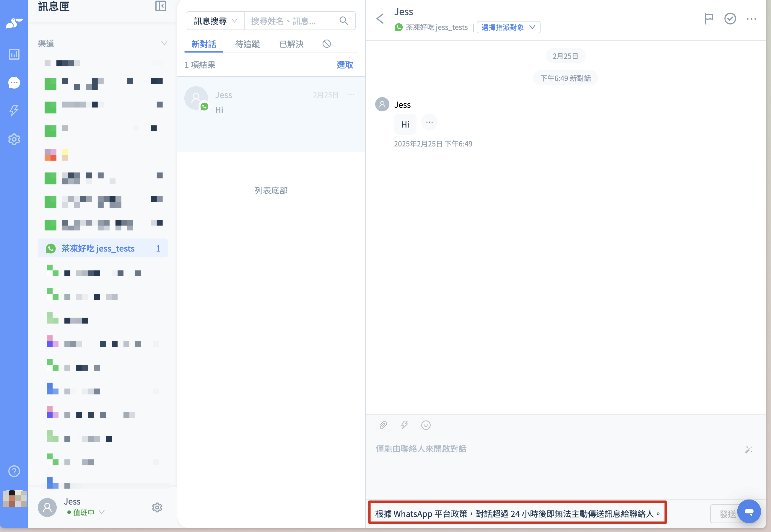Open quick replies lightning icon in composer

tap(404, 425)
